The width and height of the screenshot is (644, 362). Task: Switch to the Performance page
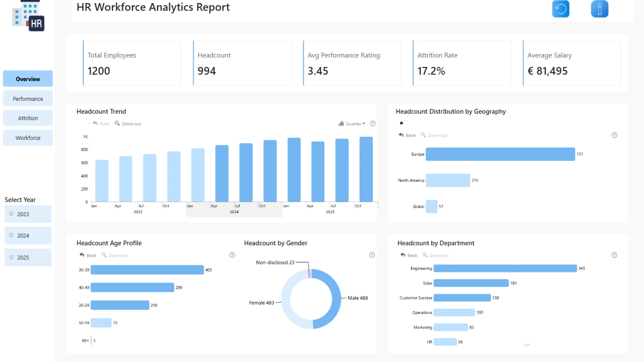click(28, 99)
